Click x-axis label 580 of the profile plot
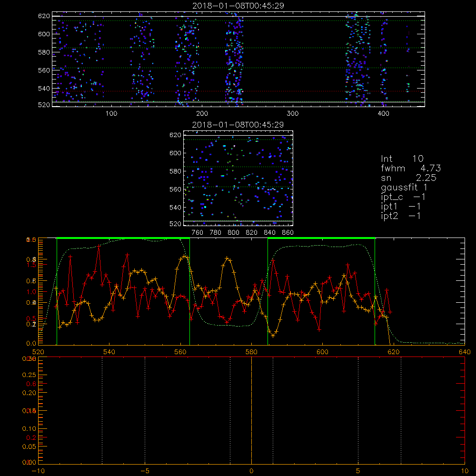Screen dimensions: 476x476 click(251, 352)
